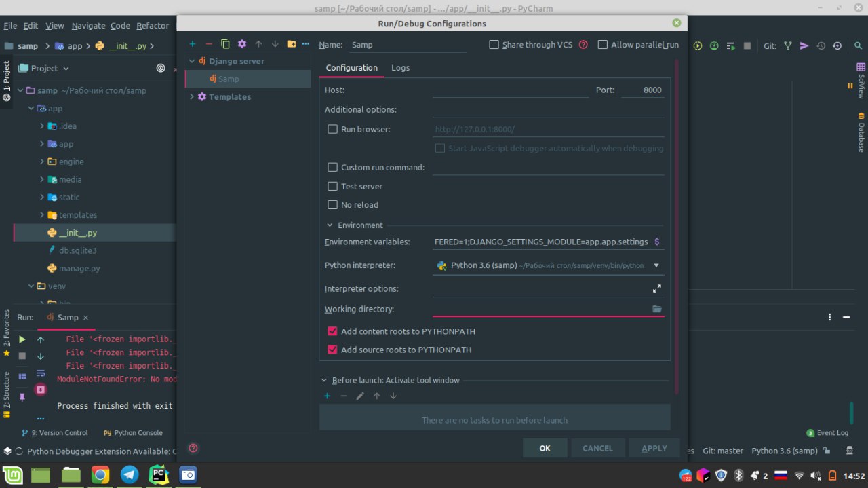Pin the Run tab

pos(22,396)
